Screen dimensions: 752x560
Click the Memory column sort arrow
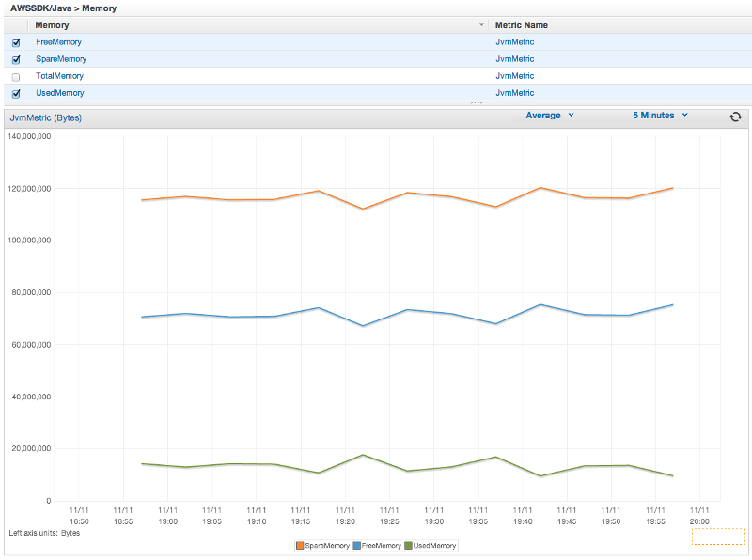coord(482,25)
